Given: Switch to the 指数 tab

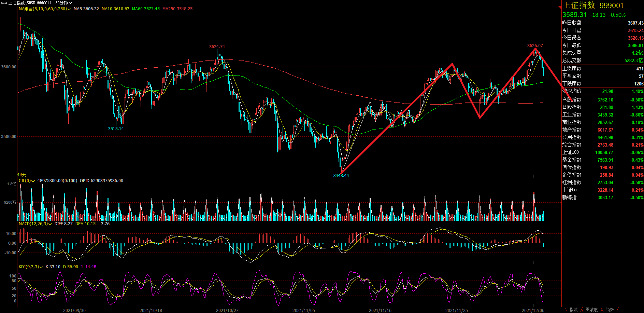Looking at the screenshot, I should tap(573, 310).
